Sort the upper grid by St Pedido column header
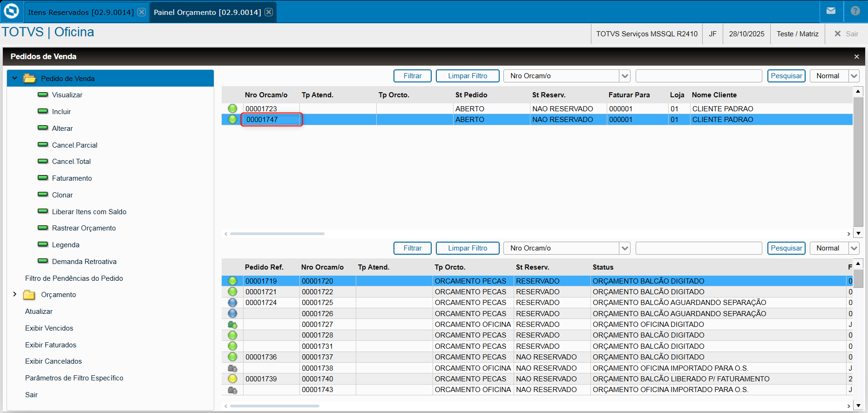Screen dimensions: 868x413 [471, 95]
